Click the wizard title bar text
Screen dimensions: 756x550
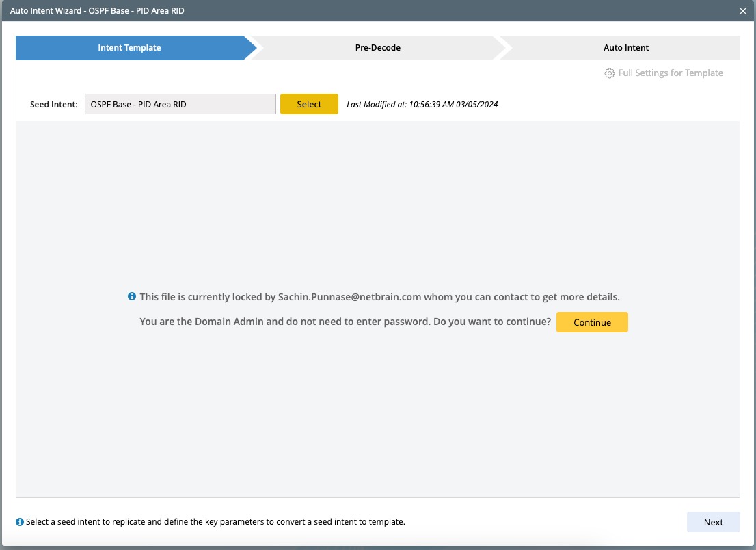[x=97, y=11]
